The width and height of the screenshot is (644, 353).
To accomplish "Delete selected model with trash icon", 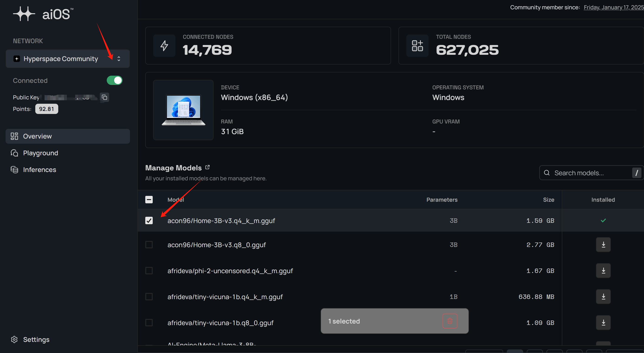I will [450, 321].
